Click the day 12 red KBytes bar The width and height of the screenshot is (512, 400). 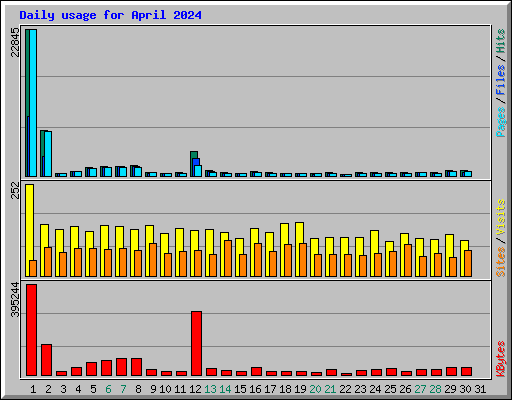pyautogui.click(x=197, y=343)
